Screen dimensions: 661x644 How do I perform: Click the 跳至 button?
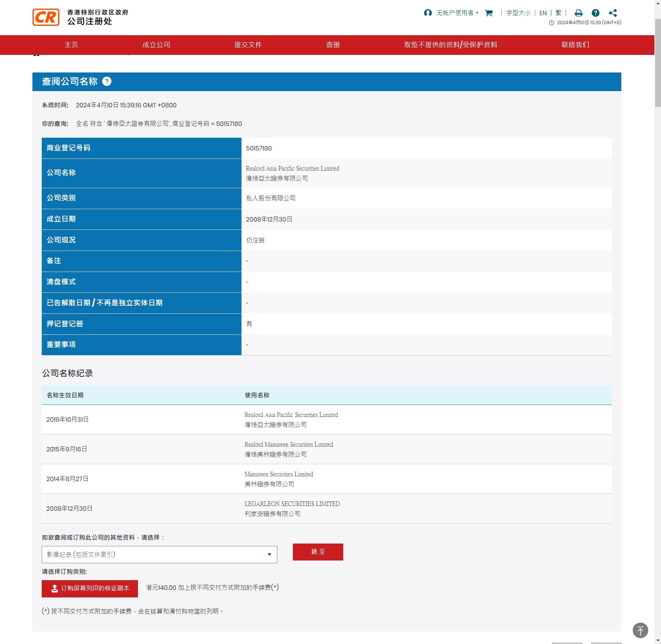click(318, 552)
